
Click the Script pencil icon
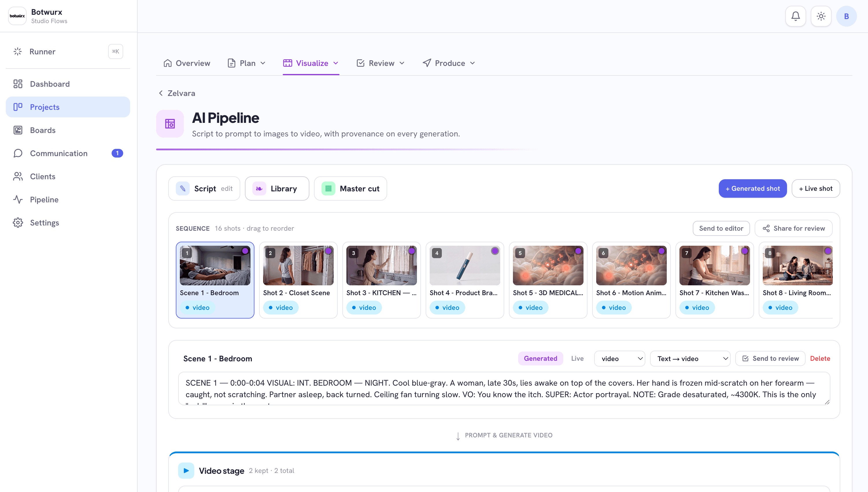(x=182, y=188)
